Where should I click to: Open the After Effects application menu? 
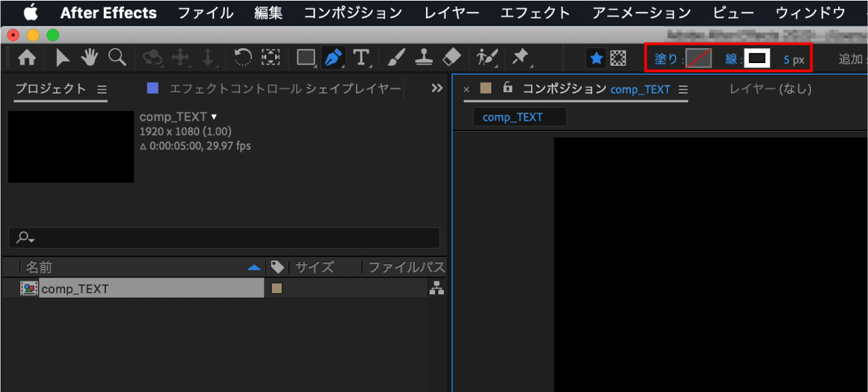[108, 13]
